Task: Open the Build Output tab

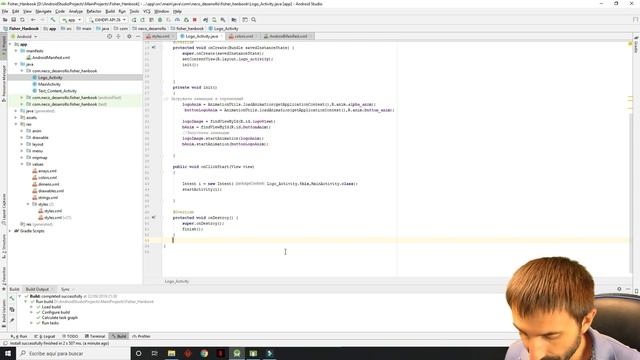Action: pos(37,289)
